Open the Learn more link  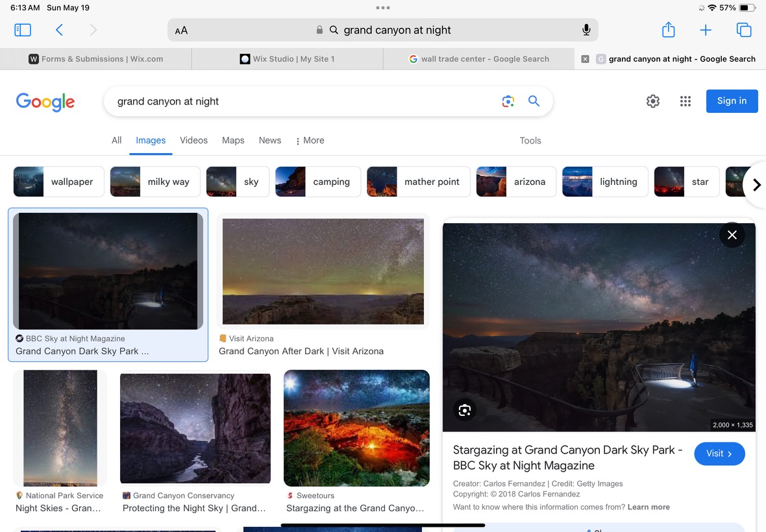(649, 507)
